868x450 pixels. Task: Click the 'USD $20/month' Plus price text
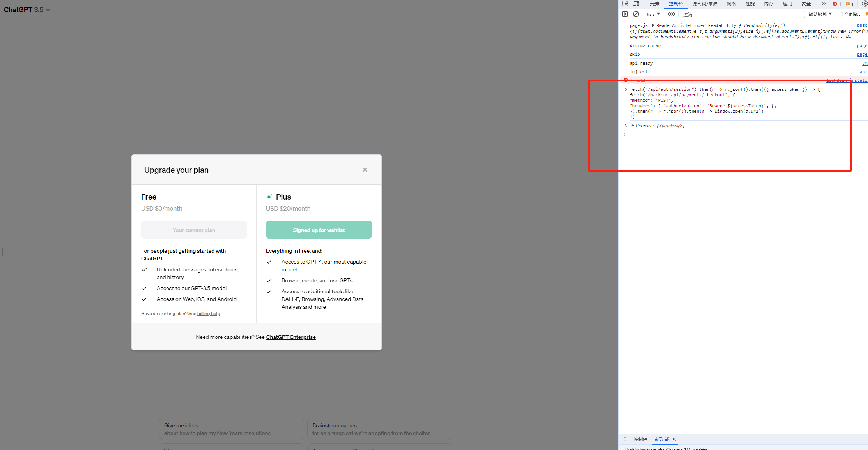[x=288, y=209]
